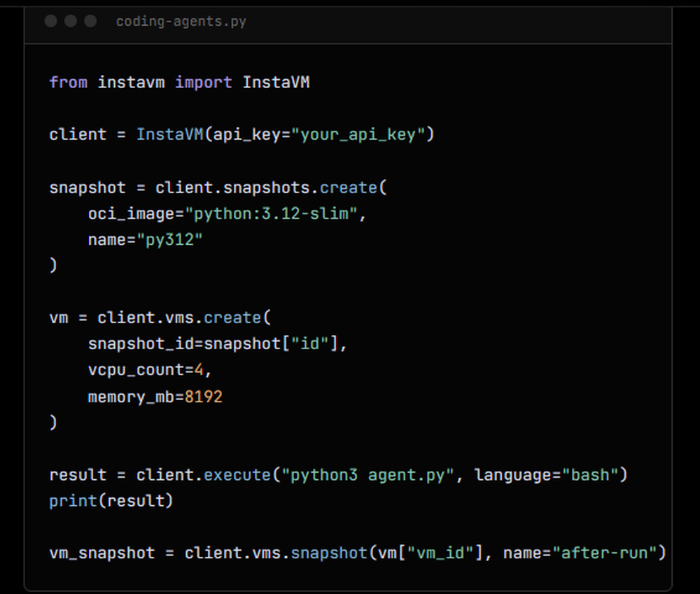Click 'snapshot' method in client.vms.snapshot
Image resolution: width=700 pixels, height=594 pixels.
click(329, 553)
